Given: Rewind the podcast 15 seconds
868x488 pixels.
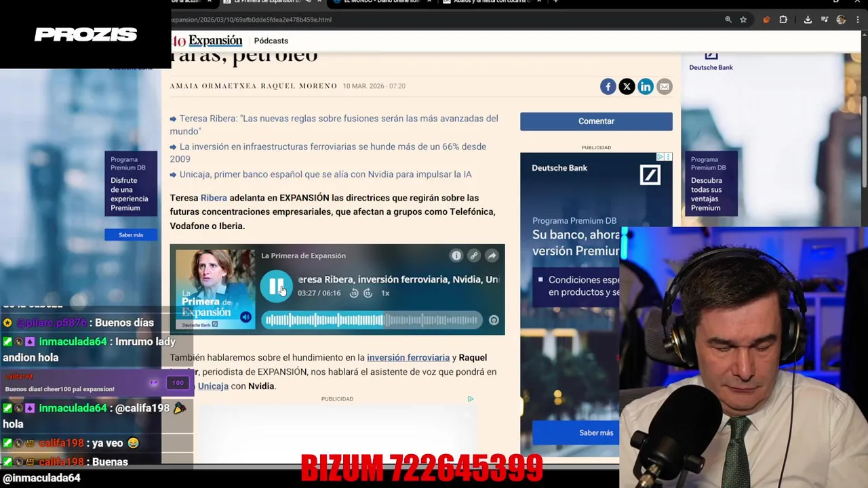Looking at the screenshot, I should (354, 293).
